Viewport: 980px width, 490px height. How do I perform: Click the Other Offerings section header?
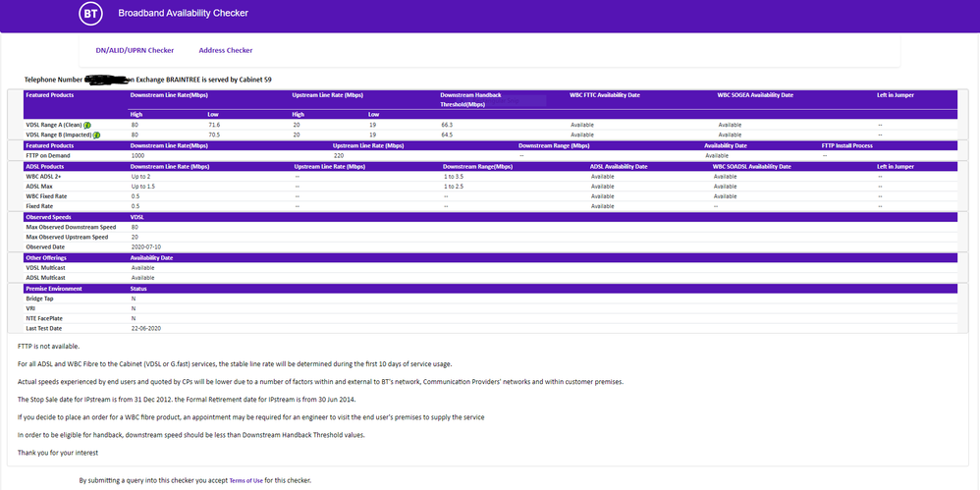pyautogui.click(x=47, y=257)
